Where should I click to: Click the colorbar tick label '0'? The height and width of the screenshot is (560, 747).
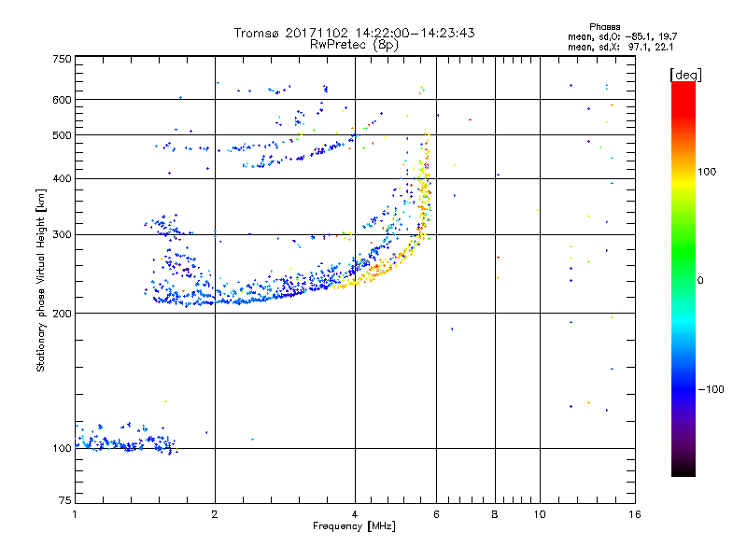(x=700, y=281)
